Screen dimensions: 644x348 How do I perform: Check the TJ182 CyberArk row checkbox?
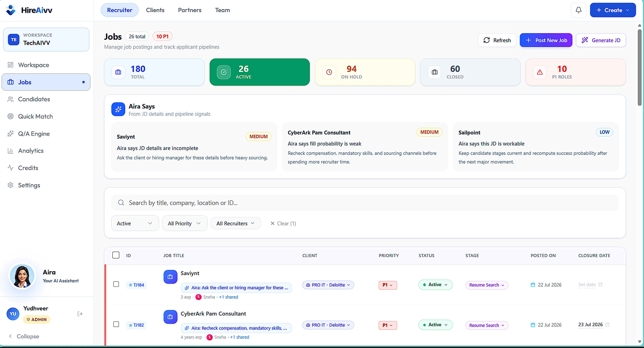point(116,324)
